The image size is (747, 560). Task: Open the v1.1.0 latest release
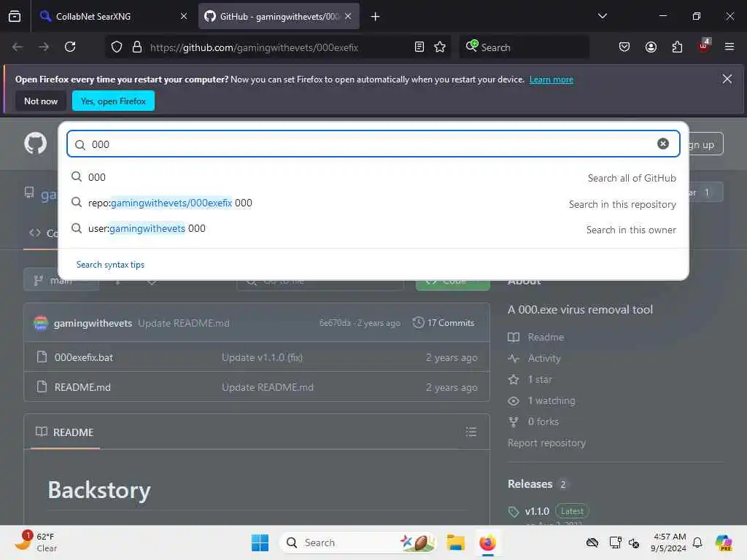click(x=537, y=511)
